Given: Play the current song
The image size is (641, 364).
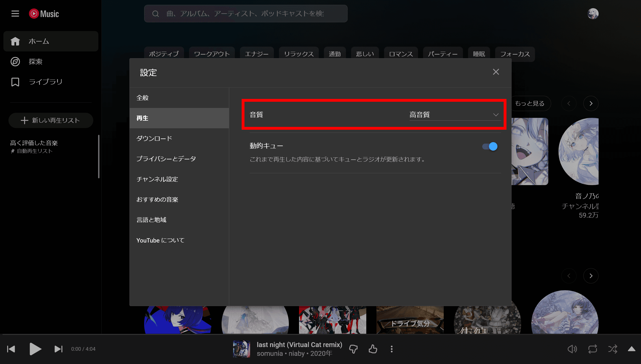Looking at the screenshot, I should 35,349.
